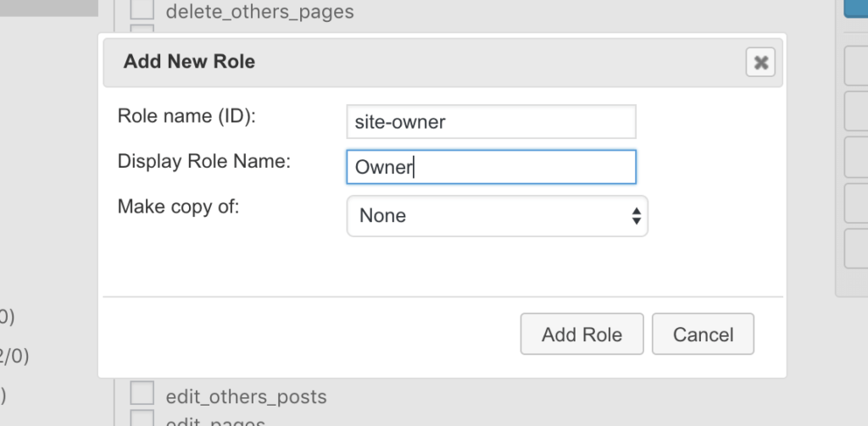Open the Make copy of dropdown
Viewport: 868px width, 426px height.
coord(497,216)
